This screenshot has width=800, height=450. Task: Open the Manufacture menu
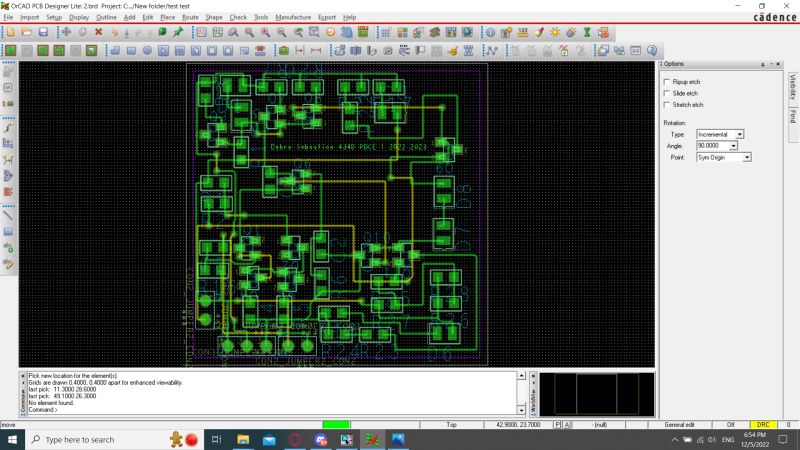tap(293, 17)
